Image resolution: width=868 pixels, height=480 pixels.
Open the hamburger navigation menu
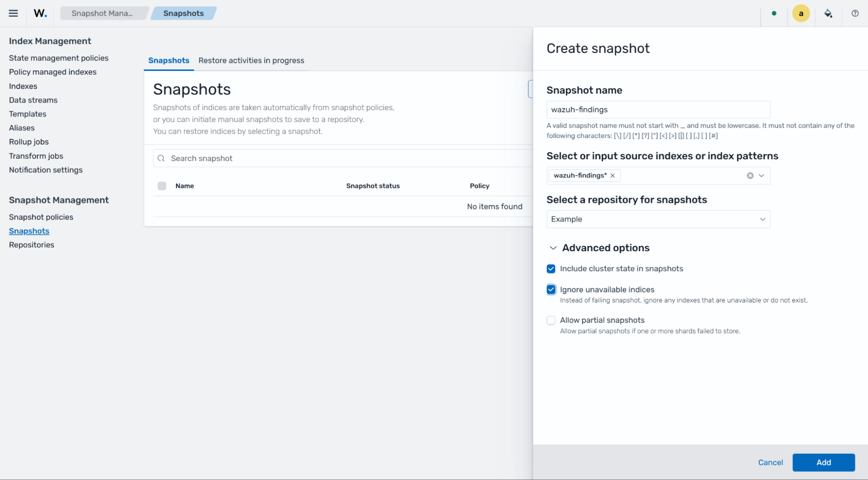tap(13, 13)
